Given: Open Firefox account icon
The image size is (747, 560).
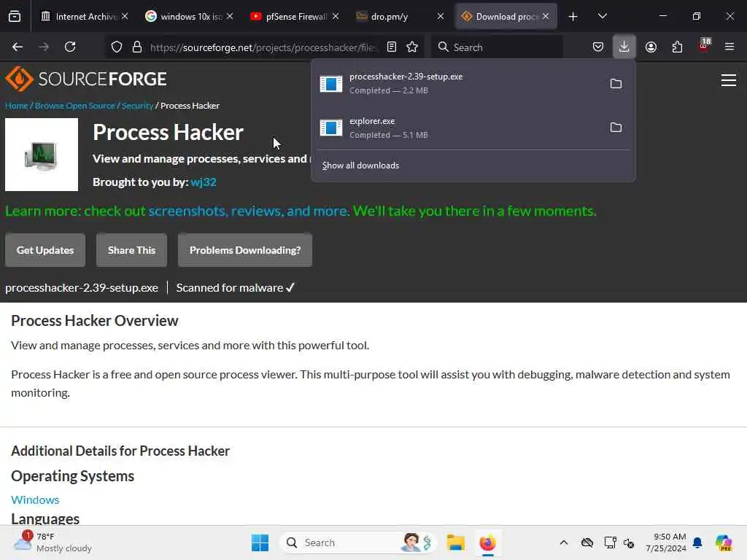Looking at the screenshot, I should (x=651, y=47).
